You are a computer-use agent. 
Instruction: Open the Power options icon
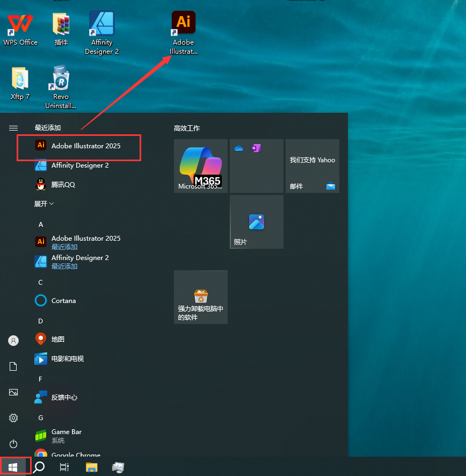(13, 444)
